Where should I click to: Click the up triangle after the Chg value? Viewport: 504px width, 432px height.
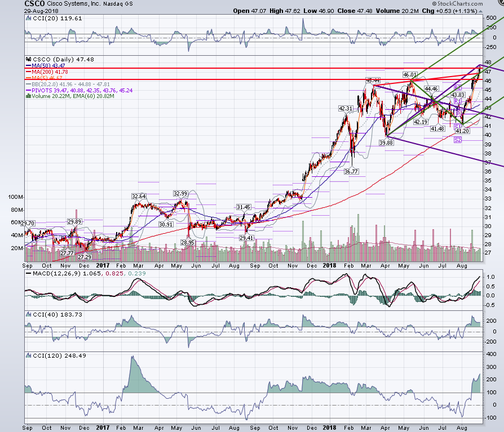click(x=480, y=11)
